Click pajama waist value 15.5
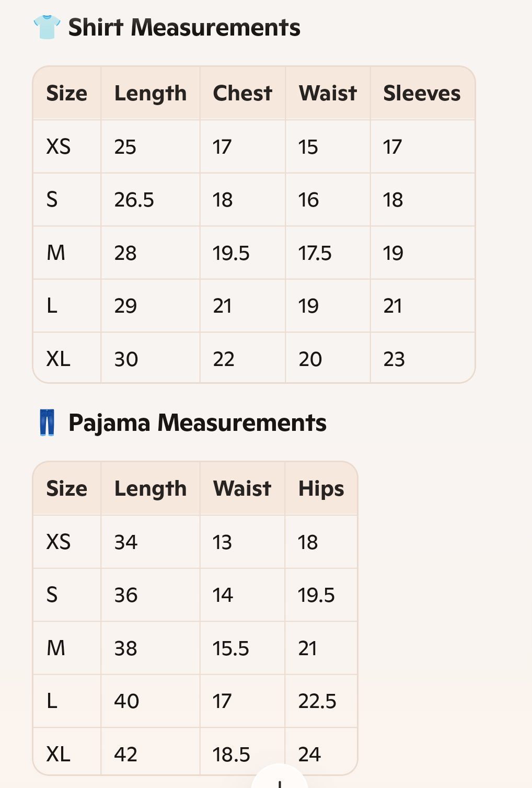 [231, 648]
